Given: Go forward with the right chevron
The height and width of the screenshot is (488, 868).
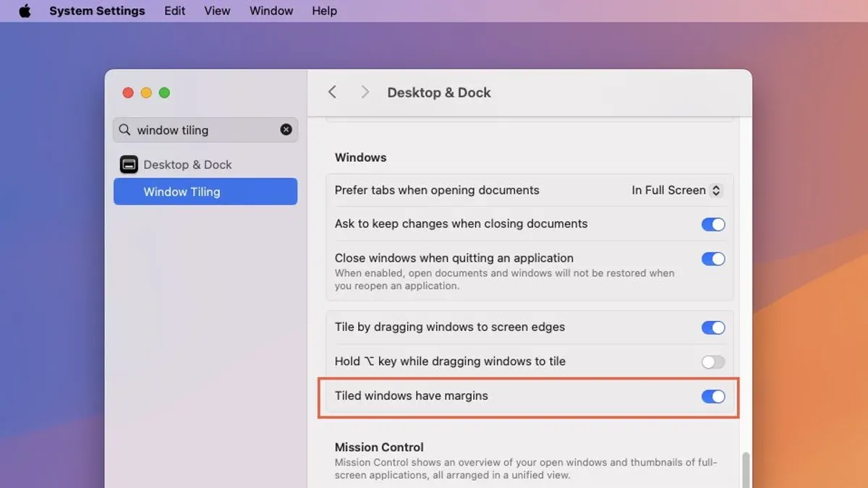Looking at the screenshot, I should point(365,92).
